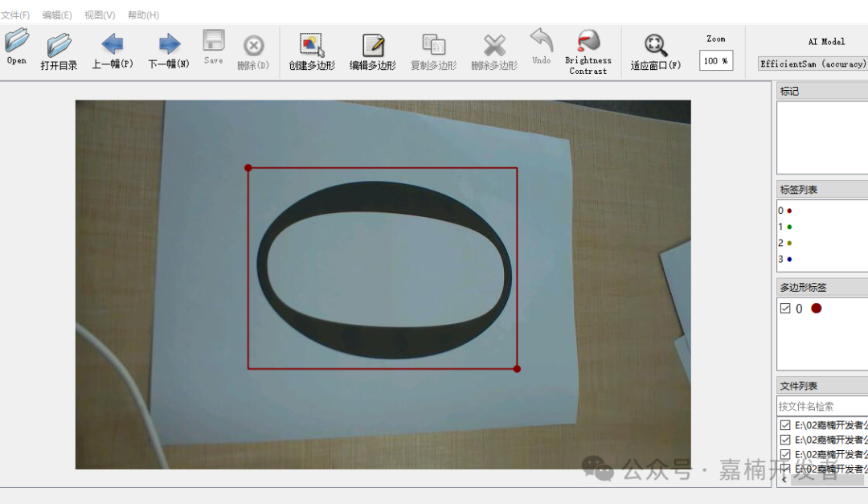Image resolution: width=868 pixels, height=504 pixels.
Task: Open a directory with 打开目录
Action: 59,51
